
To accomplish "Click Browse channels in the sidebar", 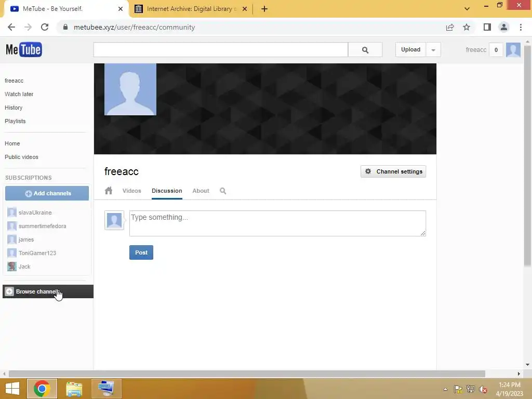I will (48, 291).
